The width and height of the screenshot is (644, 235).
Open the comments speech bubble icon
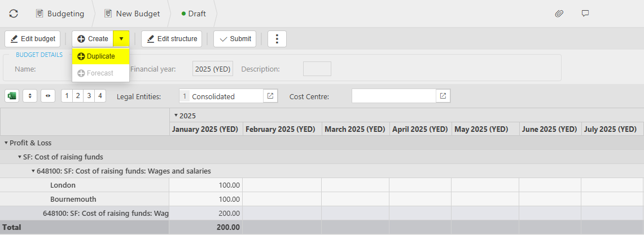(585, 14)
